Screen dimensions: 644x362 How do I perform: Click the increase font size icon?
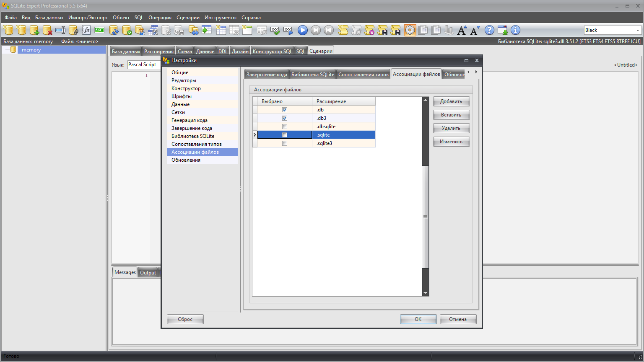click(x=462, y=30)
